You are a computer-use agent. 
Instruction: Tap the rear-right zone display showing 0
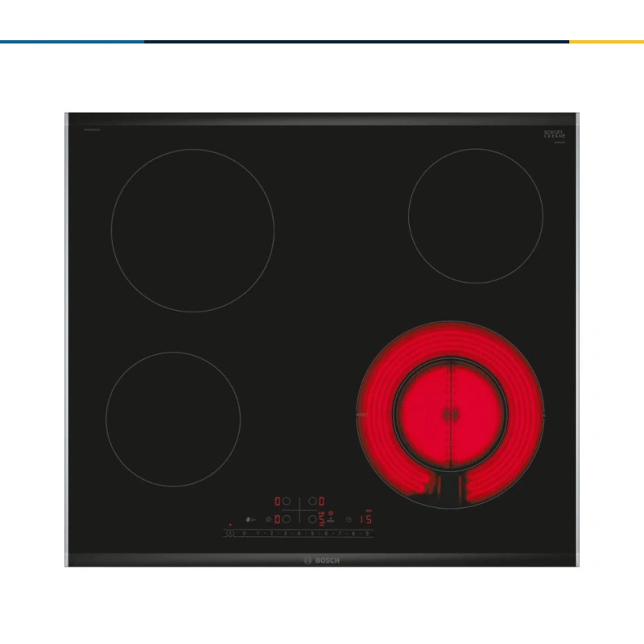[321, 501]
